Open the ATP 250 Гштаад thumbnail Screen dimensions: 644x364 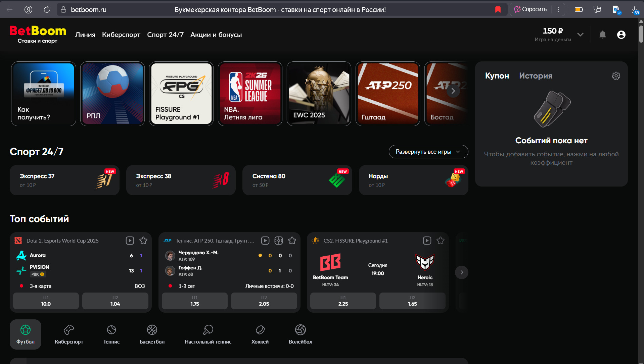click(x=388, y=94)
